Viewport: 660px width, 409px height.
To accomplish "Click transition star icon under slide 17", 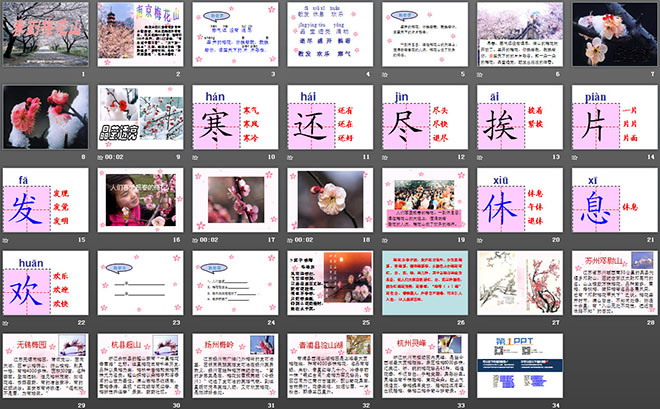I will point(195,239).
